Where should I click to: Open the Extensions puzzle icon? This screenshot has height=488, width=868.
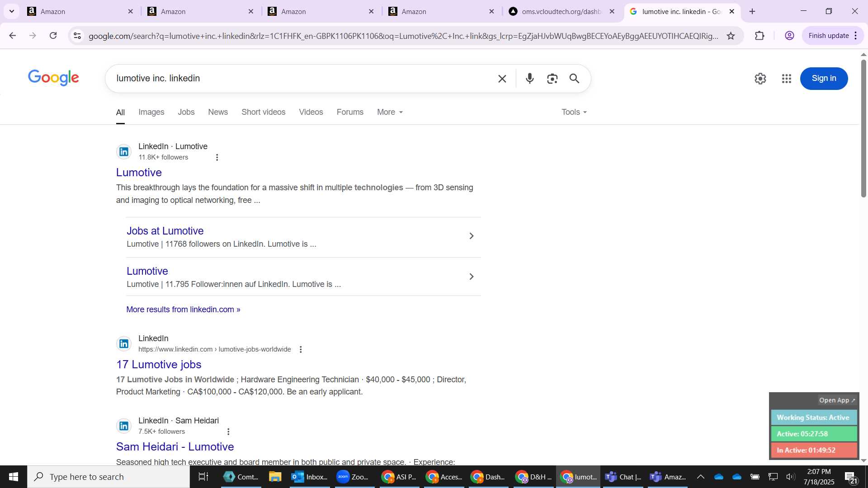[x=759, y=36]
